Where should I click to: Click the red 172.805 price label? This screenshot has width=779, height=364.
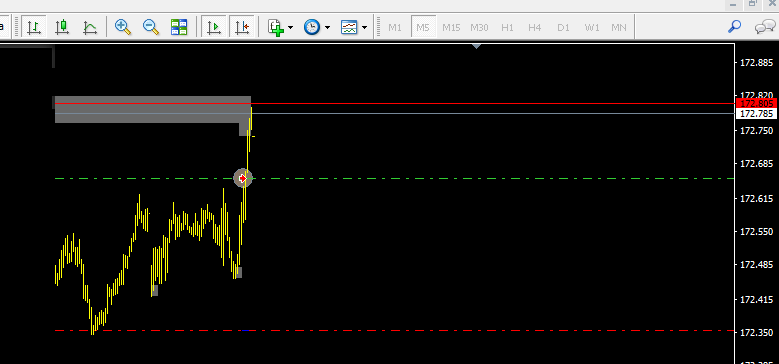(756, 103)
